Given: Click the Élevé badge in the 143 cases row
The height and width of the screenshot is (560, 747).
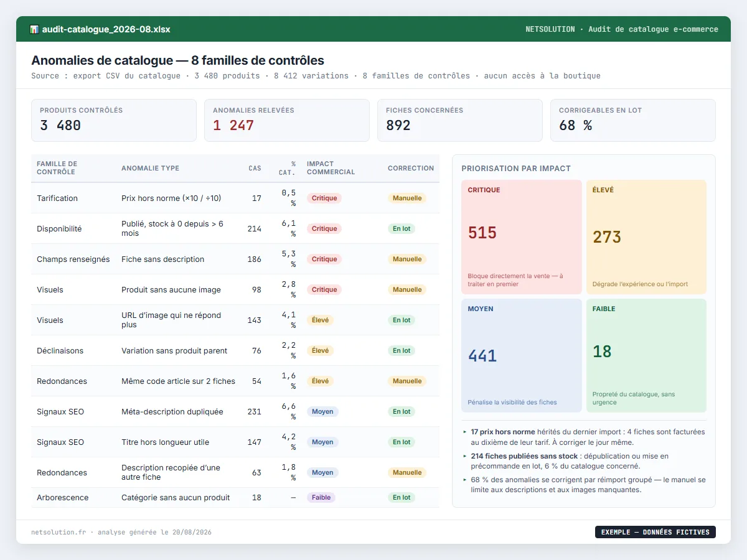Looking at the screenshot, I should [321, 320].
